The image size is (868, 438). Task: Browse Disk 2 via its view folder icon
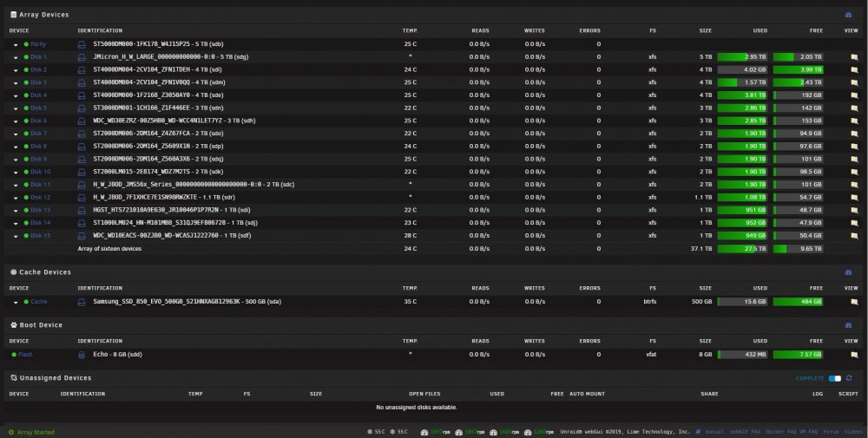854,69
